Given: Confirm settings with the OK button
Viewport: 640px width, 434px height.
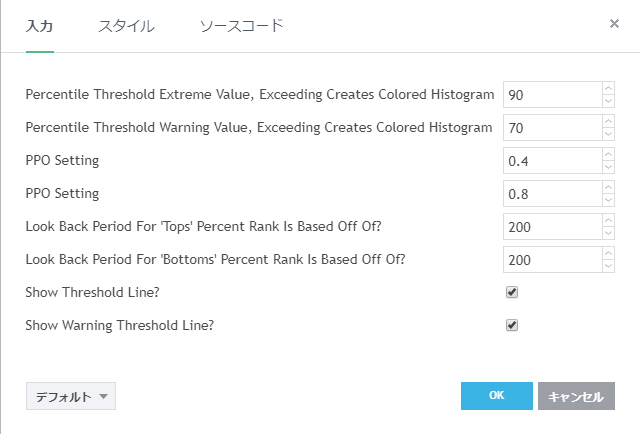Looking at the screenshot, I should [x=496, y=396].
